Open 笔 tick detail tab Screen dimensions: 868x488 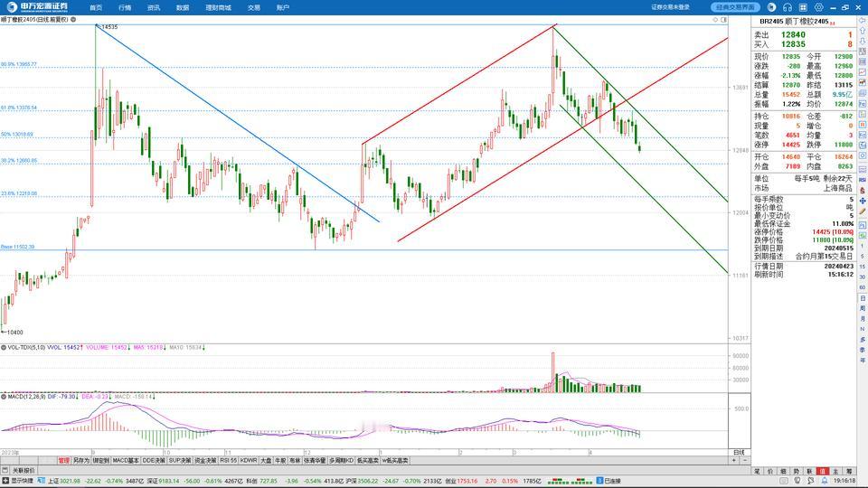click(757, 471)
